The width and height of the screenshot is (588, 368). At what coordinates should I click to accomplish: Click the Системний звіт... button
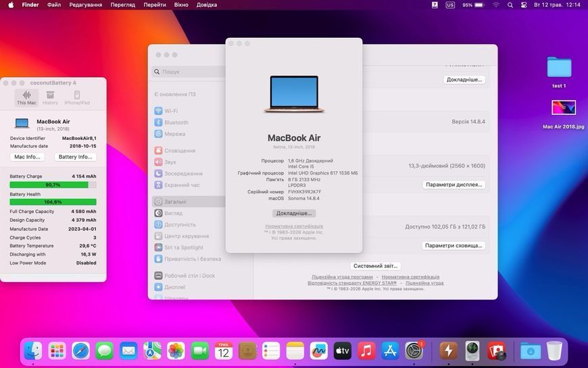tap(375, 266)
